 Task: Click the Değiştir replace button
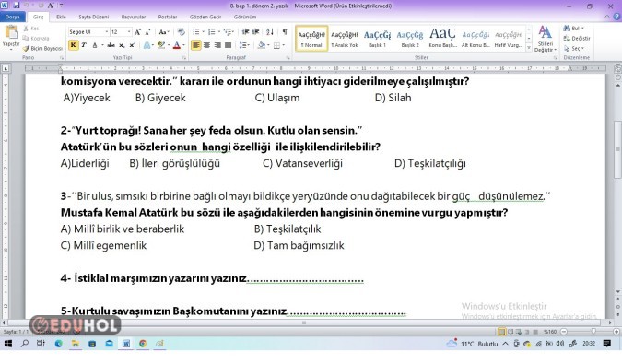click(577, 39)
